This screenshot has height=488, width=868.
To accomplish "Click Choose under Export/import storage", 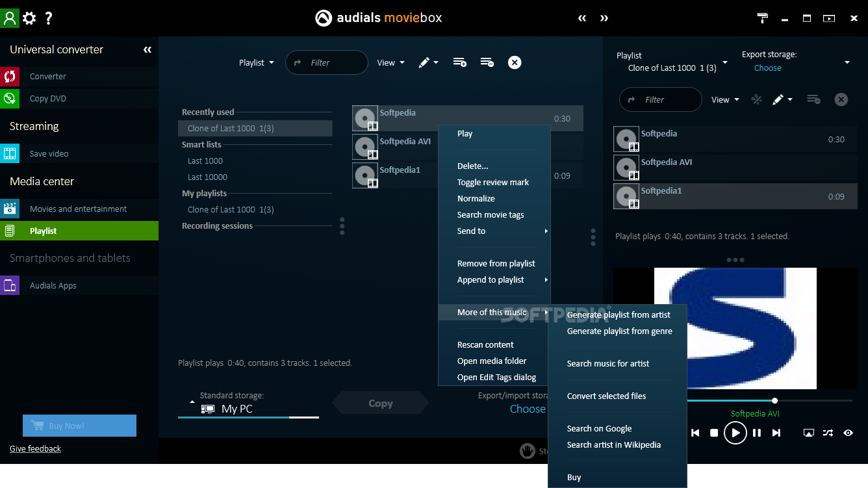I will click(528, 409).
